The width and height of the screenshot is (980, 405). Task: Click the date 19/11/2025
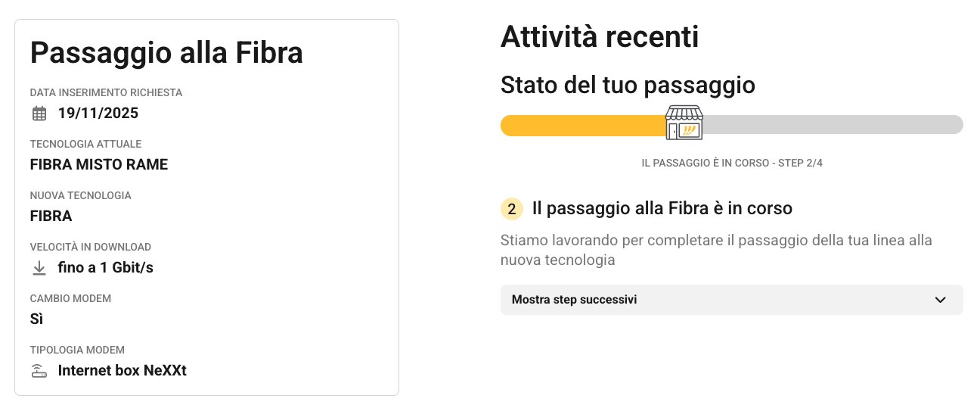tap(98, 114)
